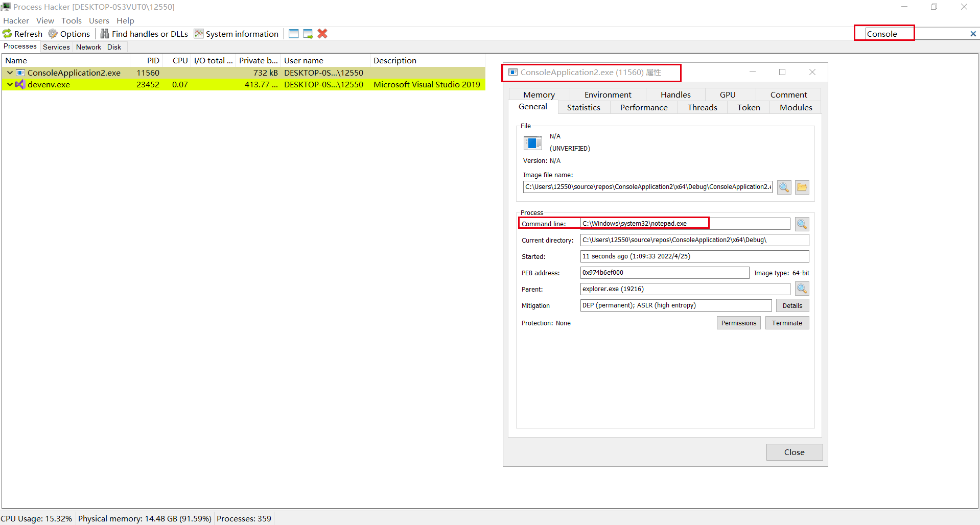Viewport: 980px width, 525px height.
Task: Click the Parent explorer.exe field
Action: coord(685,289)
